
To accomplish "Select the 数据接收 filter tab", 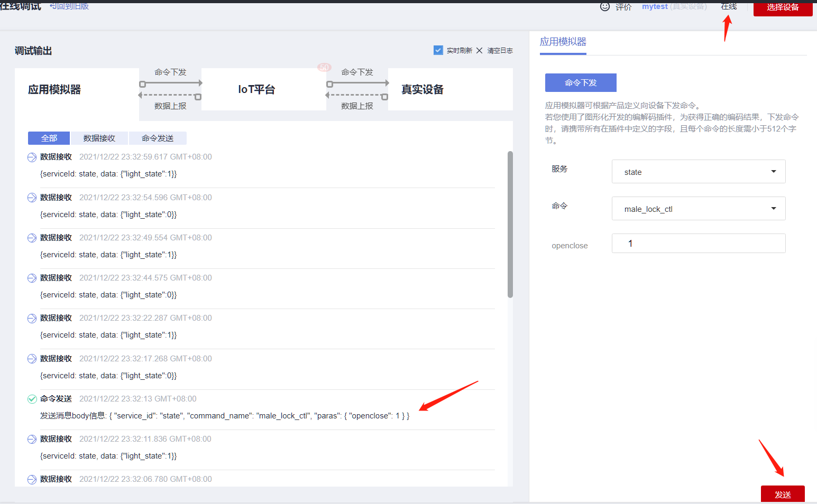I will click(x=99, y=138).
